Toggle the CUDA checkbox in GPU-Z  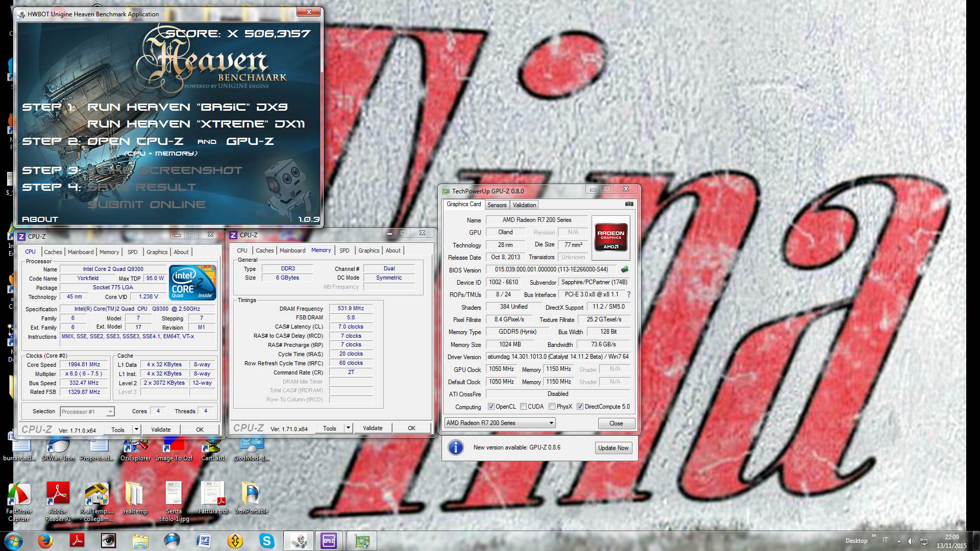coord(523,407)
